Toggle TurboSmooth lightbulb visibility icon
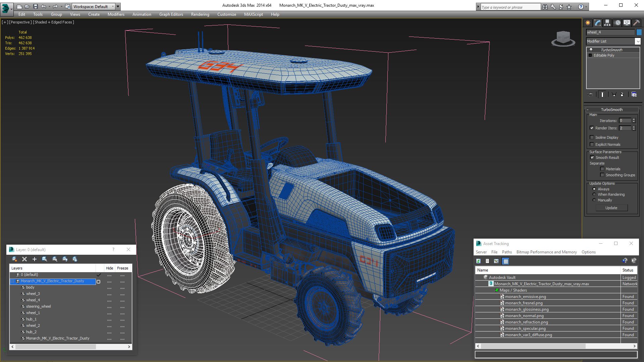 click(591, 50)
